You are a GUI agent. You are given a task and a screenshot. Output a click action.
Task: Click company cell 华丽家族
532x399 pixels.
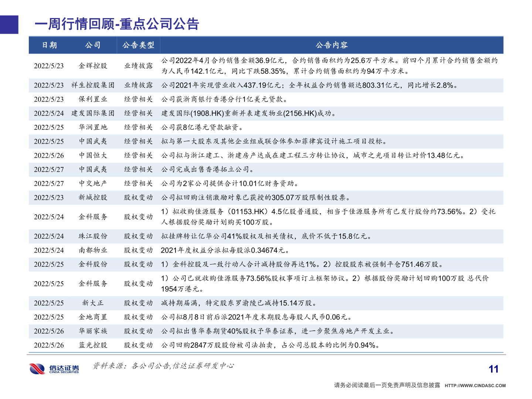pyautogui.click(x=93, y=331)
